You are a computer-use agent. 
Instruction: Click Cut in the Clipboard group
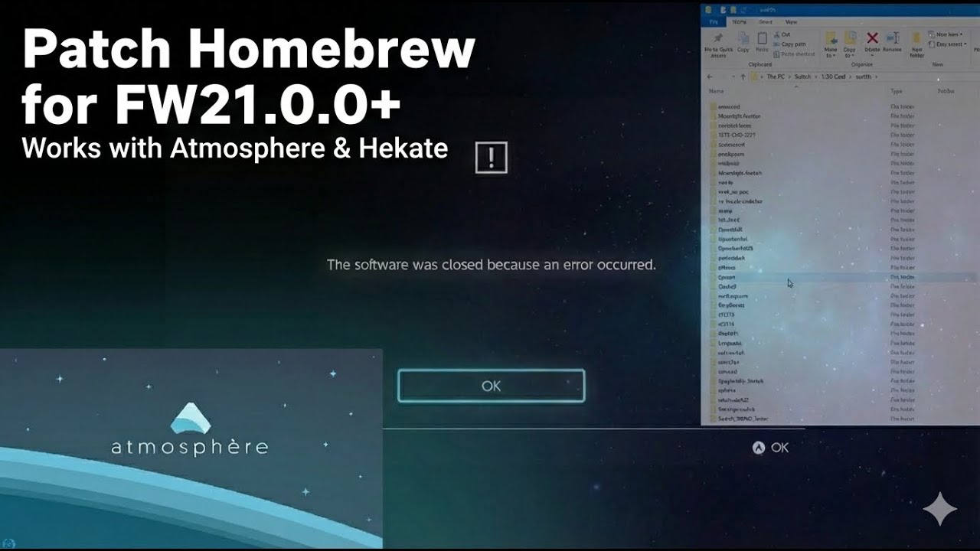pos(782,34)
